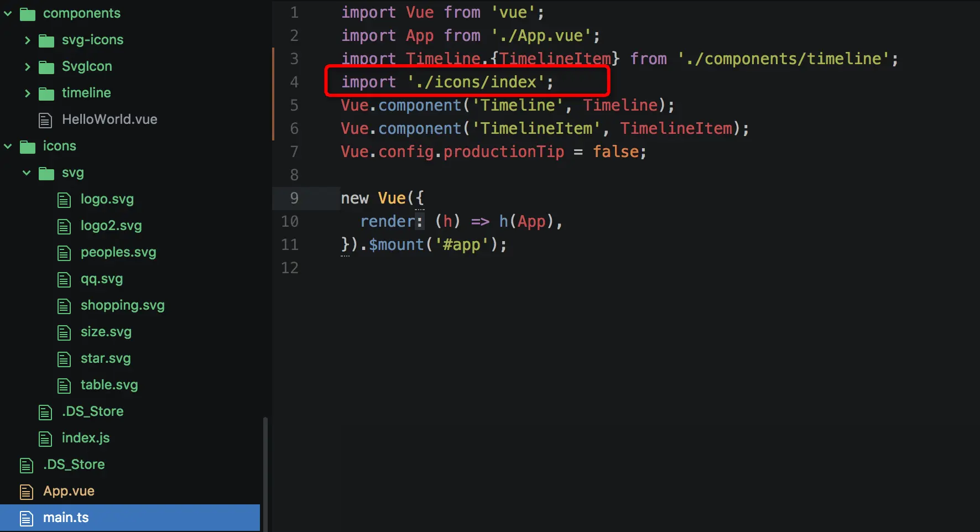Select the svg-icons folder label

[x=93, y=40]
